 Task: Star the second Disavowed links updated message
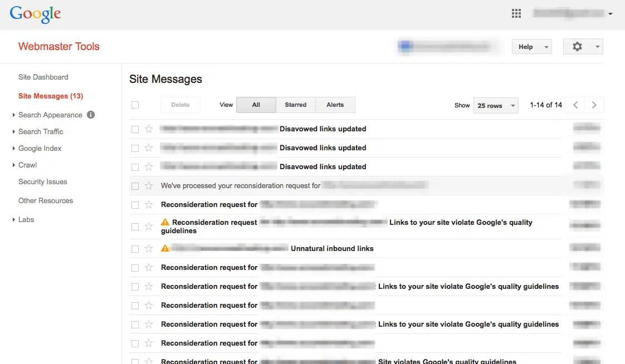[149, 147]
